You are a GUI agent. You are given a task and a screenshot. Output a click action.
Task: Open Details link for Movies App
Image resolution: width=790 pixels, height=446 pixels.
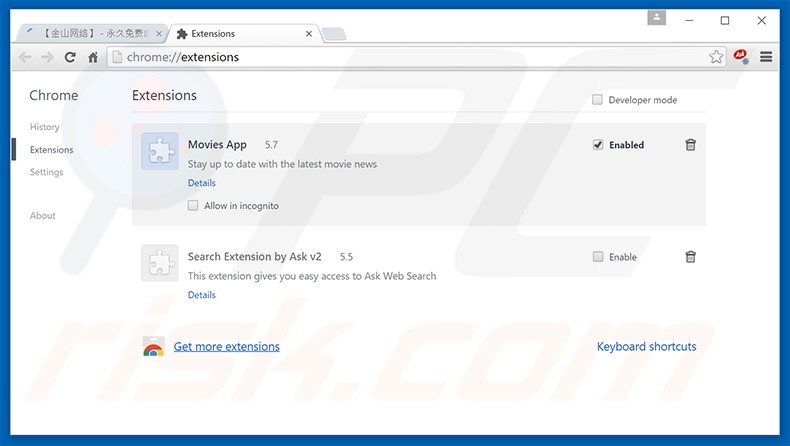(x=202, y=183)
